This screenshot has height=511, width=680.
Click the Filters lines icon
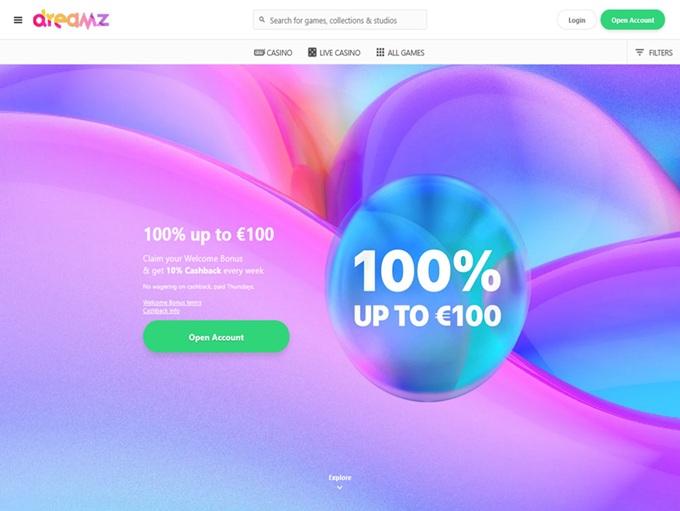coord(639,52)
